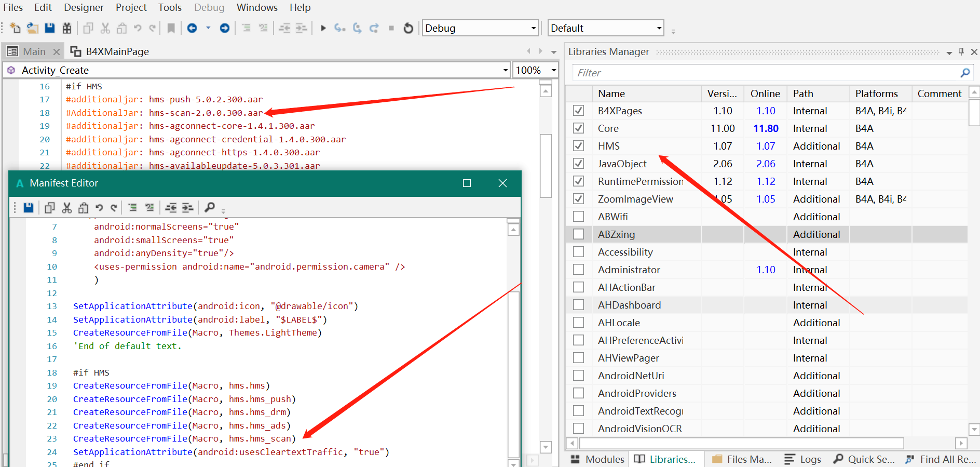Expand the Activity_Create sub selector dropdown
Viewport: 980px width, 467px height.
[x=505, y=70]
